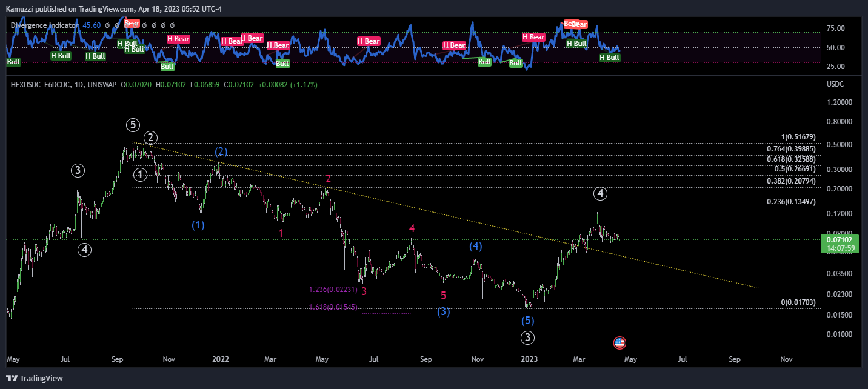Select Fibonacci level 0.618(0.32588)

click(791, 159)
